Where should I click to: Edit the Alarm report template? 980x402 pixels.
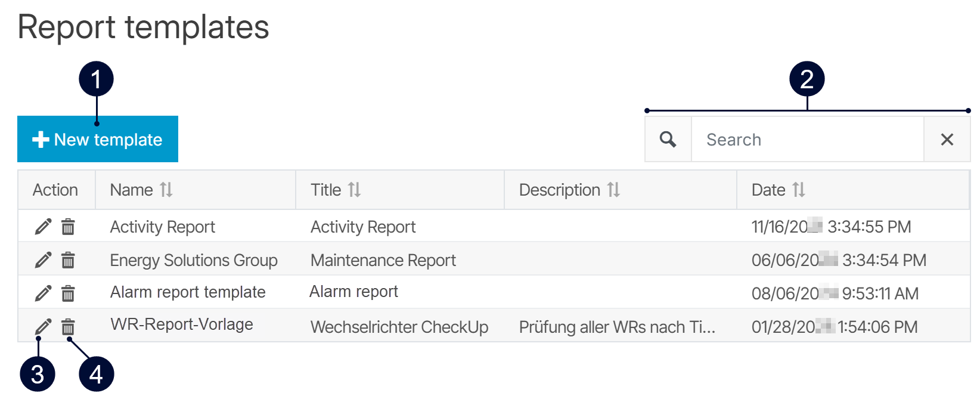pos(43,293)
